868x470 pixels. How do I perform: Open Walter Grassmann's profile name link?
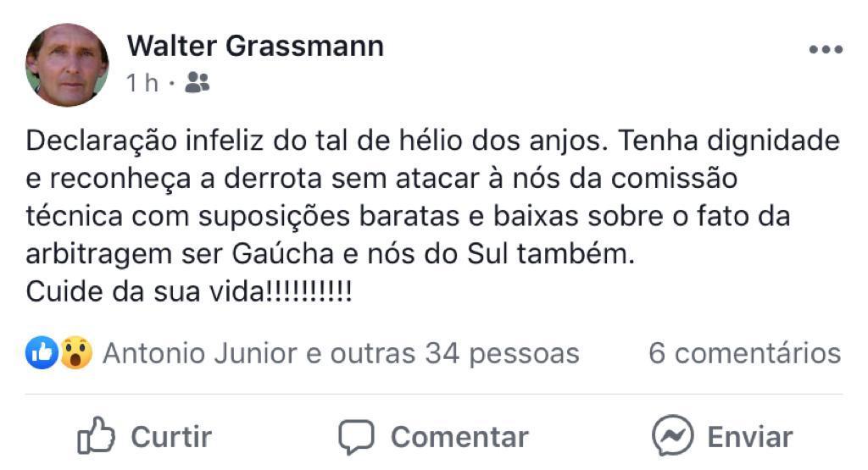pyautogui.click(x=255, y=46)
